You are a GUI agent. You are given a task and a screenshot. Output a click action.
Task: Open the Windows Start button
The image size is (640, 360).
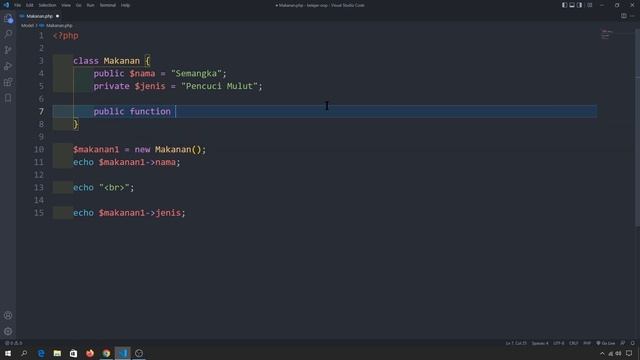8,353
